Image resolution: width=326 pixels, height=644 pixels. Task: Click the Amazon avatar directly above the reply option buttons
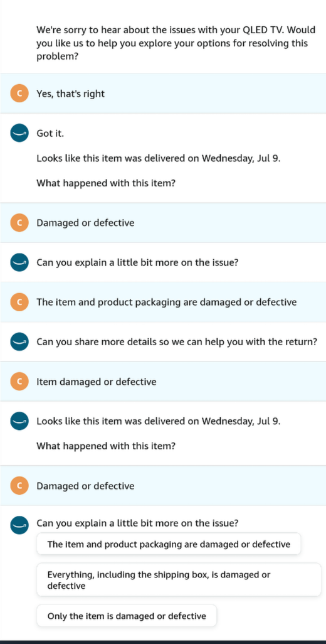[19, 525]
